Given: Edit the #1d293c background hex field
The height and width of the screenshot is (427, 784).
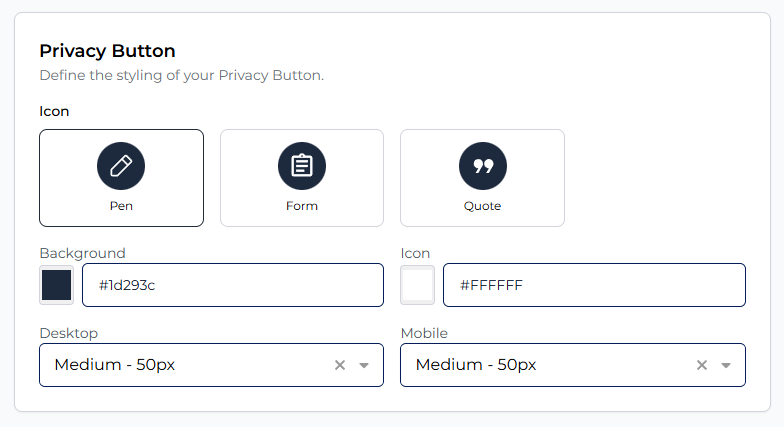Looking at the screenshot, I should click(x=232, y=285).
